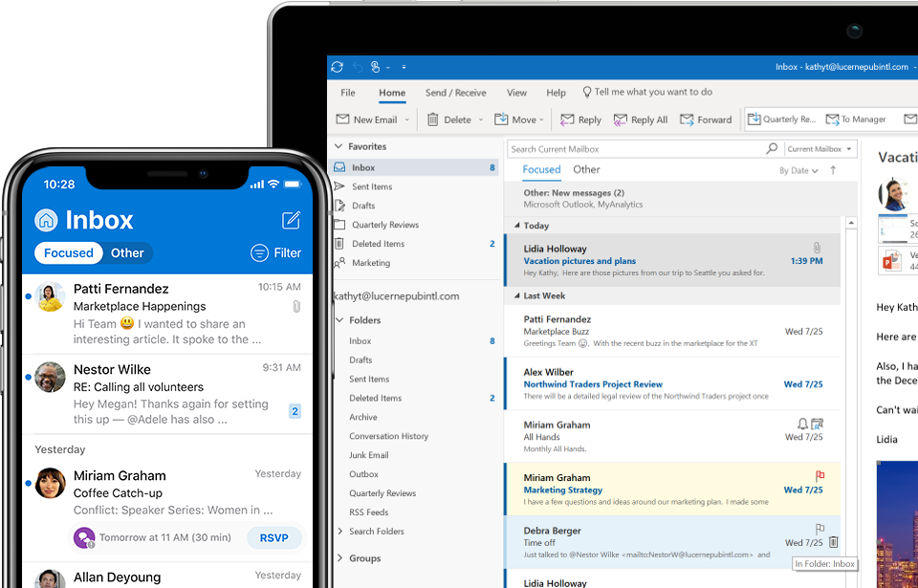Click the undo arrow in quick access toolbar
Screen dimensions: 918x588
pos(358,67)
